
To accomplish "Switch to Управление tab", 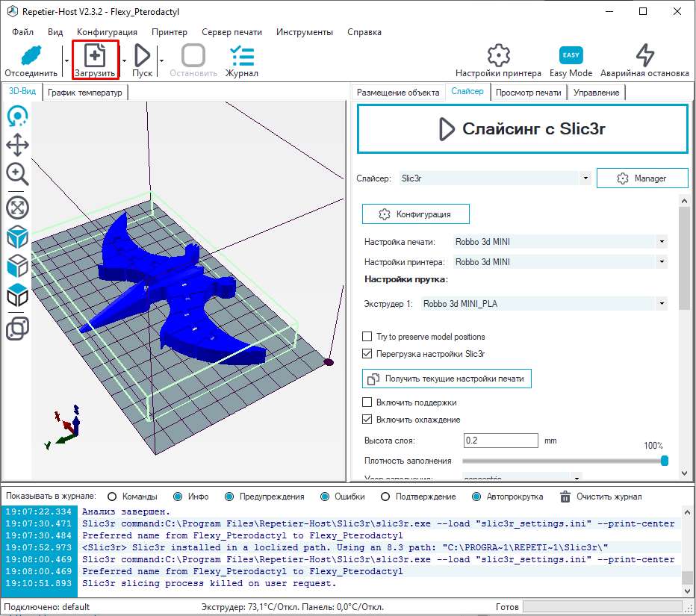I will coord(596,93).
